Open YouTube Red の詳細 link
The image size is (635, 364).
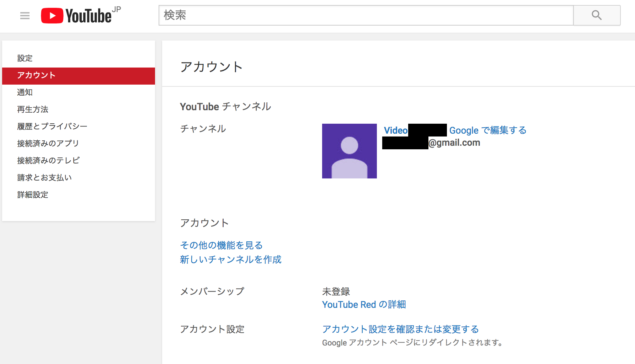(x=364, y=305)
